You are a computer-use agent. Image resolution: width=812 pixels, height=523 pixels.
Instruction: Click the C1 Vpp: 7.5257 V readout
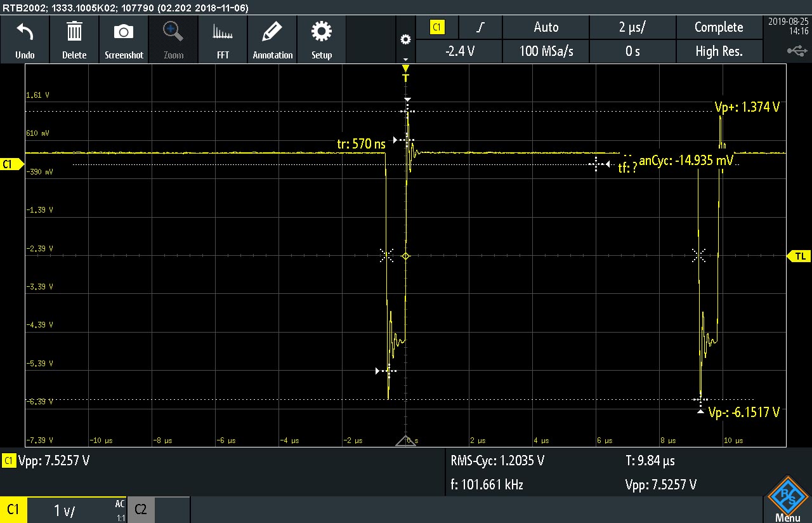(x=46, y=461)
